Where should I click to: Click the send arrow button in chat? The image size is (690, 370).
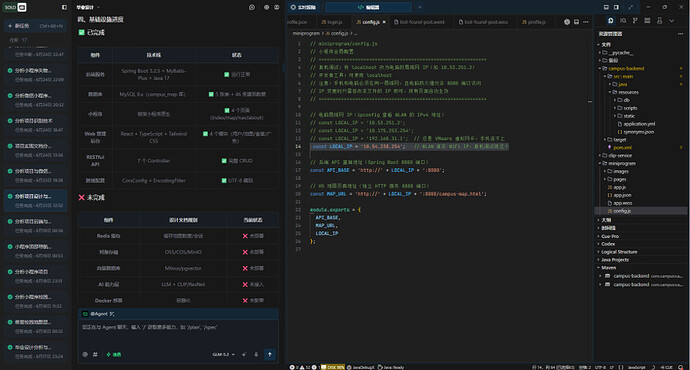[x=270, y=354]
